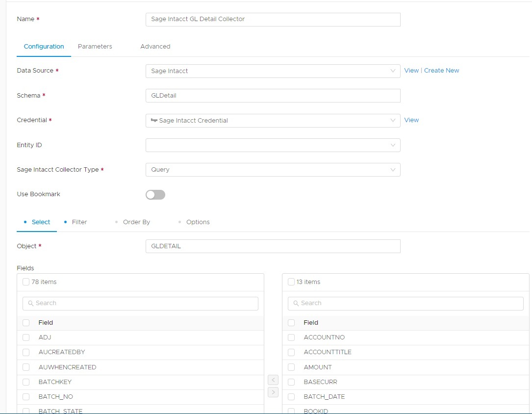Screen dimensions: 532x414
Task: Tick the ACCOUNTNO field checkbox
Action: (291, 337)
